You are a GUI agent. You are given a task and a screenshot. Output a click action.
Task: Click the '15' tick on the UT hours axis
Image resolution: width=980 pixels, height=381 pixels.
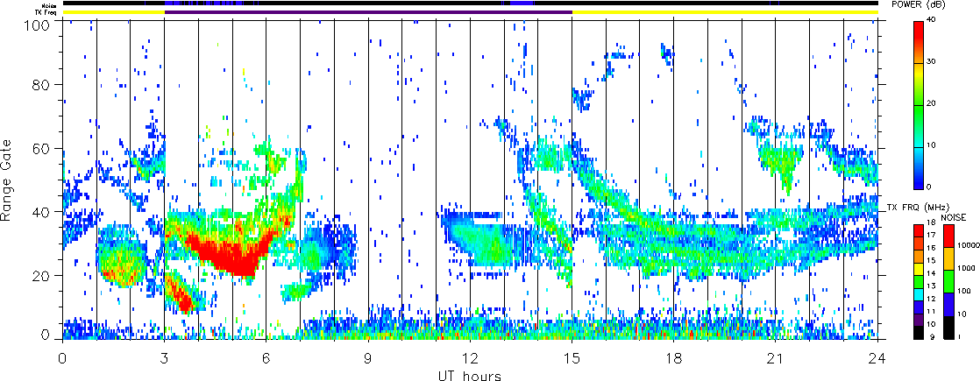572,358
